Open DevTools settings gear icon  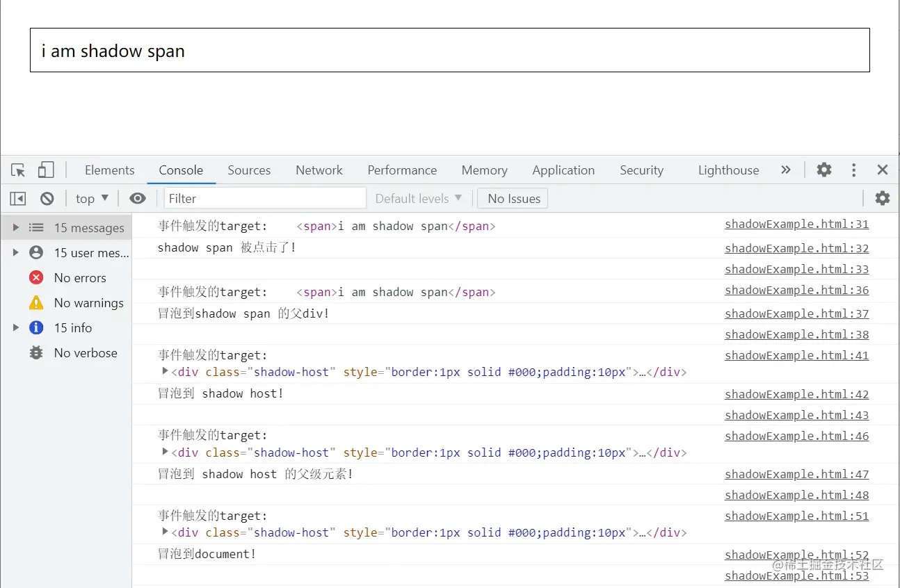click(824, 170)
